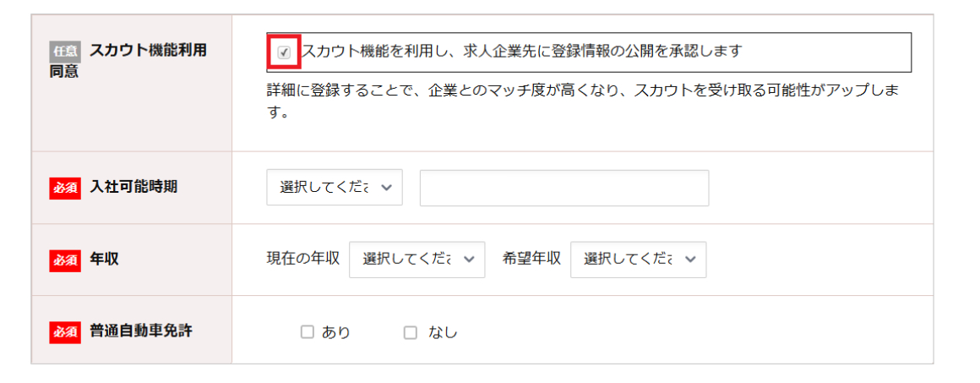Click the スカウト機能を利用し consent label text
Viewport: 980px width, 383px height.
click(521, 52)
